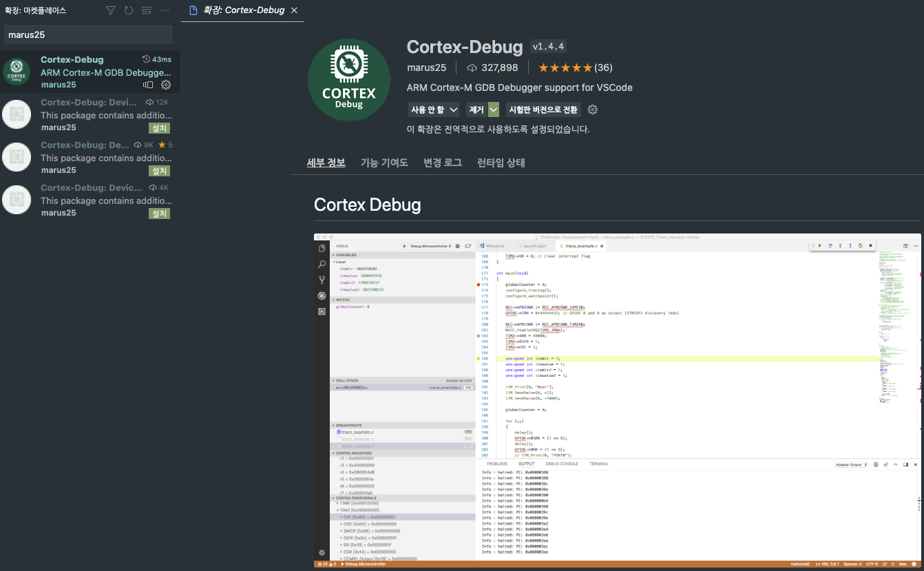Switch to the 세부 정보 tab
The width and height of the screenshot is (924, 571).
pos(326,163)
